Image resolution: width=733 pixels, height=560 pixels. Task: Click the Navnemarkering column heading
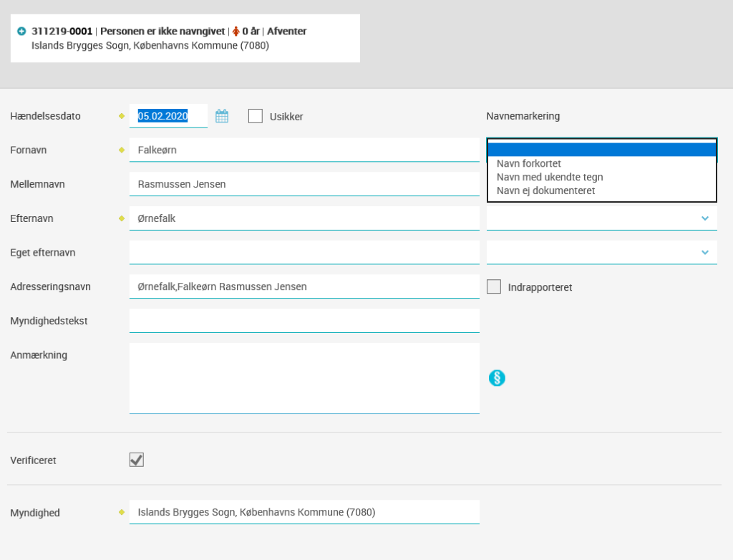point(523,116)
